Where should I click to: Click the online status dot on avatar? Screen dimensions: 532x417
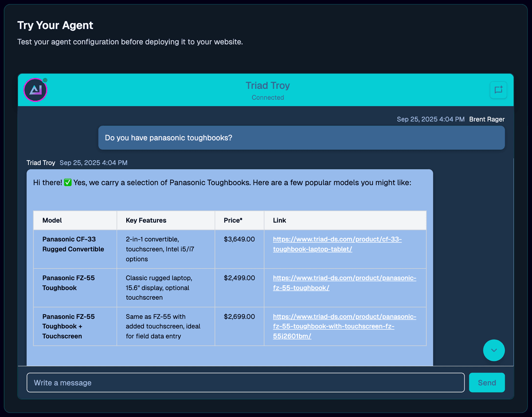click(45, 80)
